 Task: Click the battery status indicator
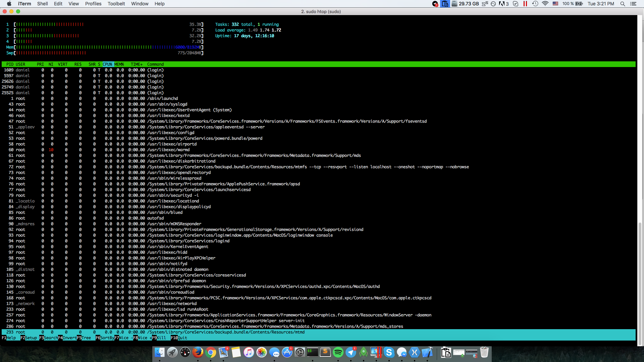click(x=573, y=4)
